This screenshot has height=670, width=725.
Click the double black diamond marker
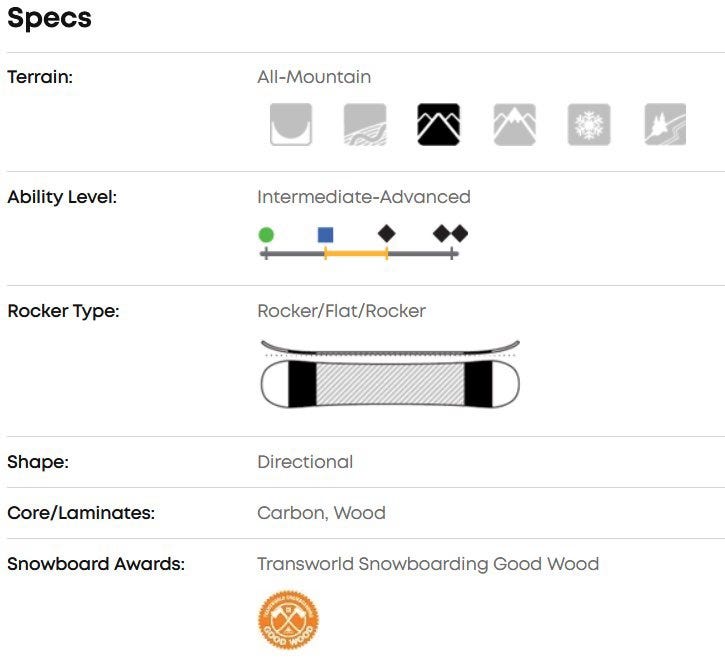click(x=450, y=233)
